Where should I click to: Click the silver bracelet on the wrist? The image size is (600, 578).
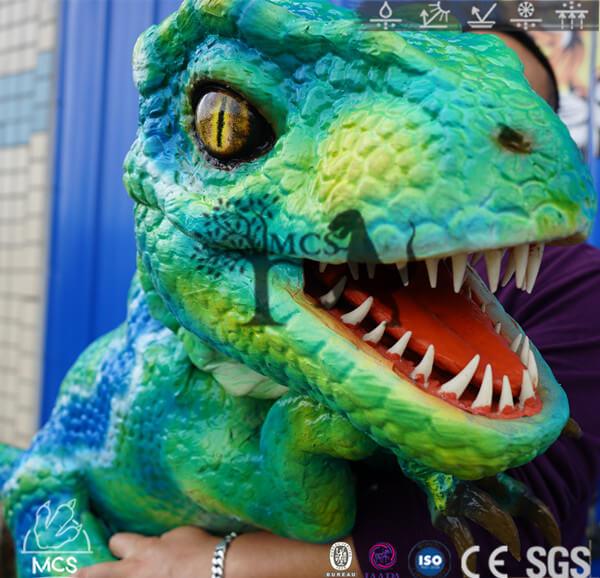tap(222, 556)
